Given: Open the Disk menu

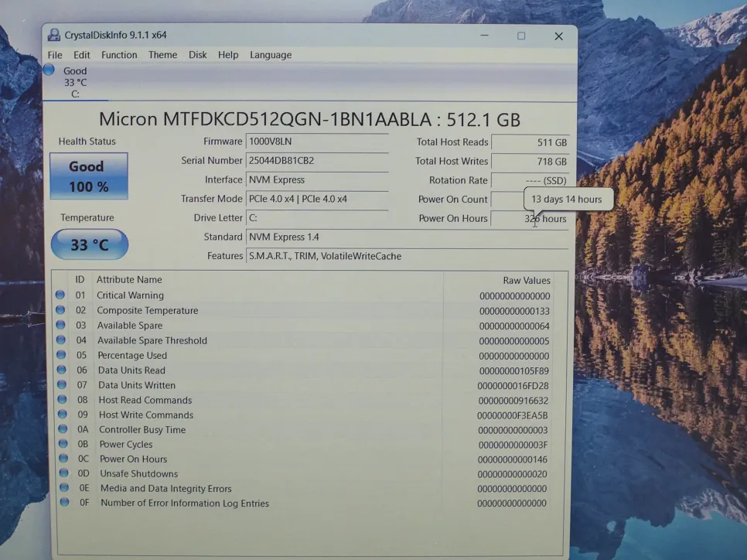Looking at the screenshot, I should 197,55.
